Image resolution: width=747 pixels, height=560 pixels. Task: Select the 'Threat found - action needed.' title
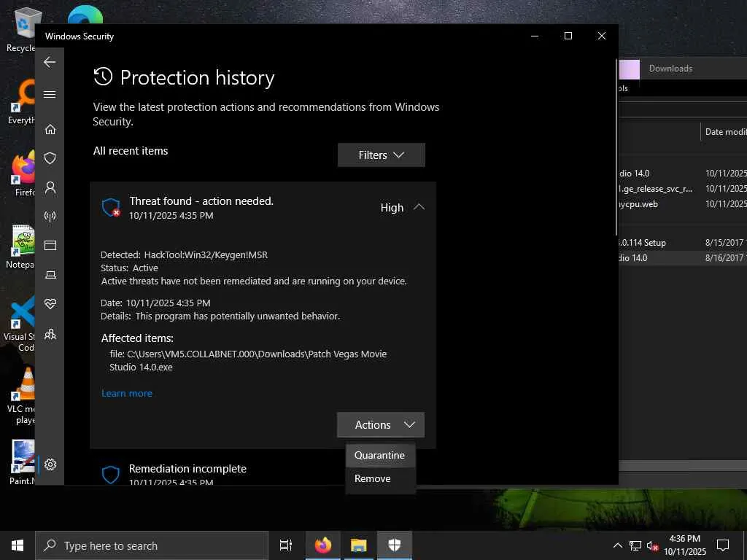pyautogui.click(x=201, y=201)
